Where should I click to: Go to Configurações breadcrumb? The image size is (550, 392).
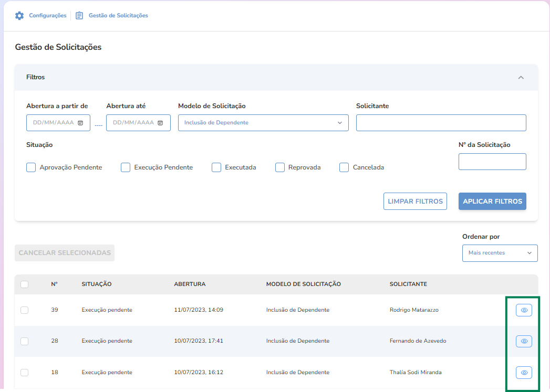[x=48, y=16]
